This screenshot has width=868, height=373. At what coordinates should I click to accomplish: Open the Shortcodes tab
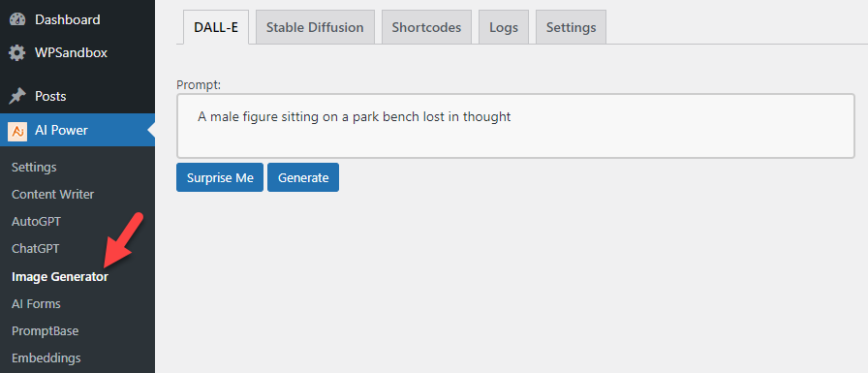(426, 27)
